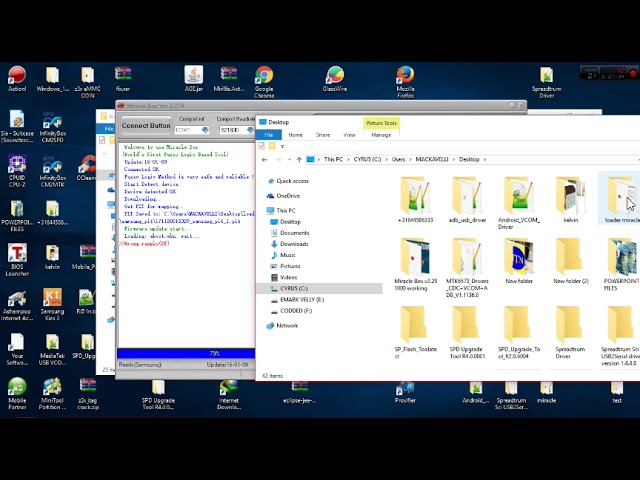Open Proxifier desktop shortcut
640x480 pixels.
click(x=405, y=392)
